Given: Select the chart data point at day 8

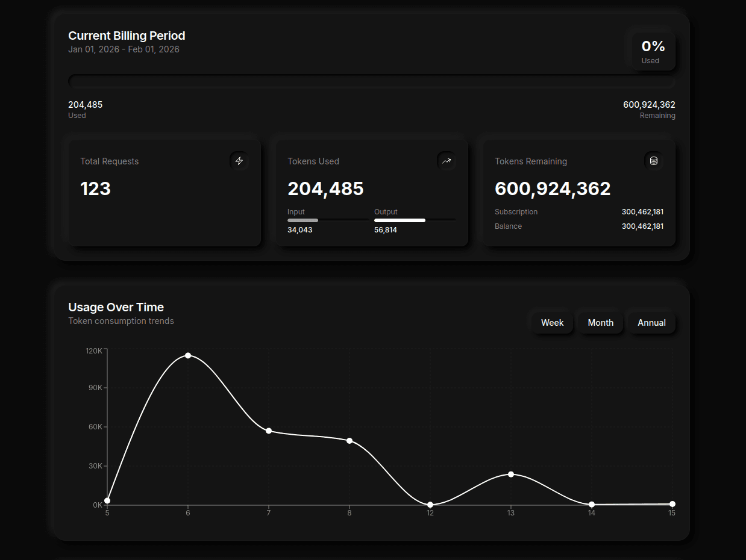Looking at the screenshot, I should click(349, 441).
